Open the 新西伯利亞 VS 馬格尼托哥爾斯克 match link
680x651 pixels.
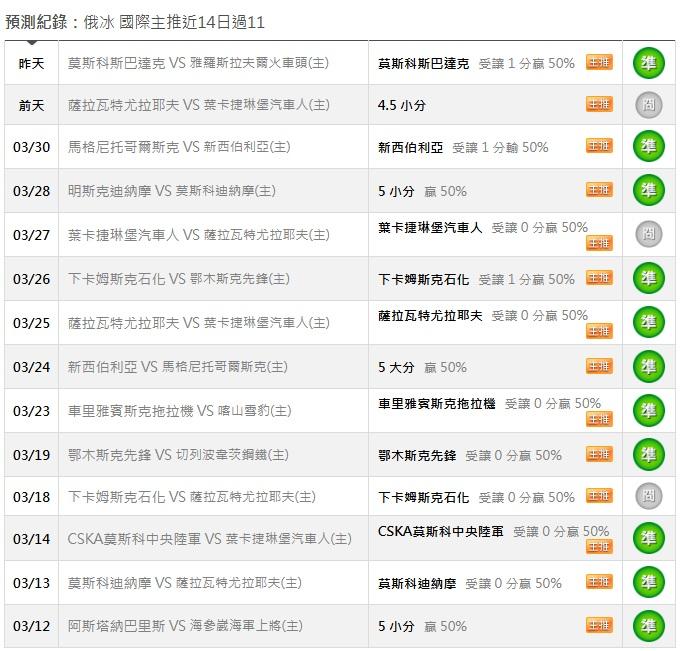click(x=178, y=367)
